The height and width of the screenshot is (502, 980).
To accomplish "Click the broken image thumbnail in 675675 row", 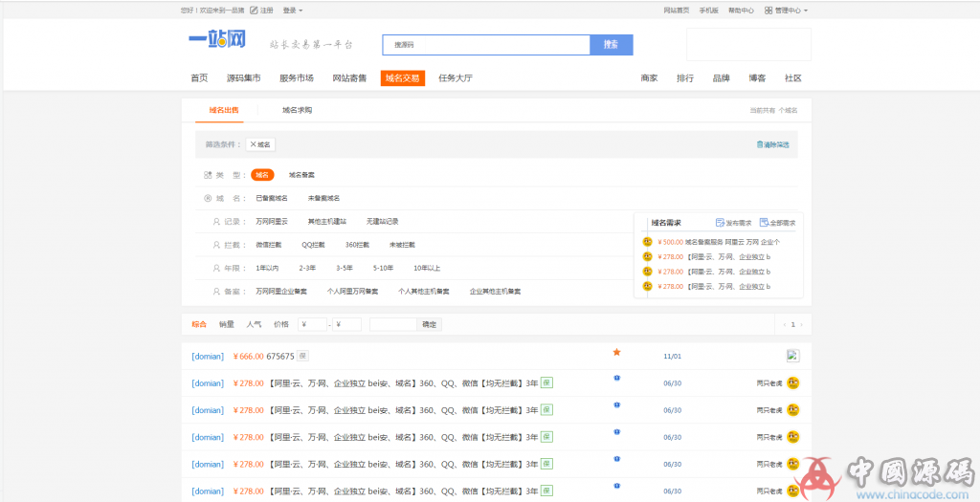I will (x=793, y=356).
